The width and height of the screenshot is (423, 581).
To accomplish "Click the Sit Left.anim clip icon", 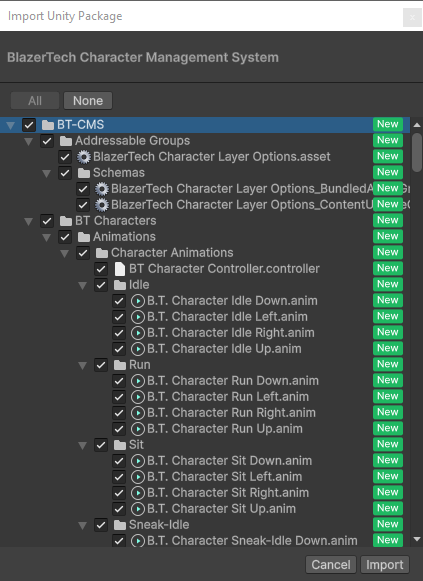I will [x=138, y=477].
